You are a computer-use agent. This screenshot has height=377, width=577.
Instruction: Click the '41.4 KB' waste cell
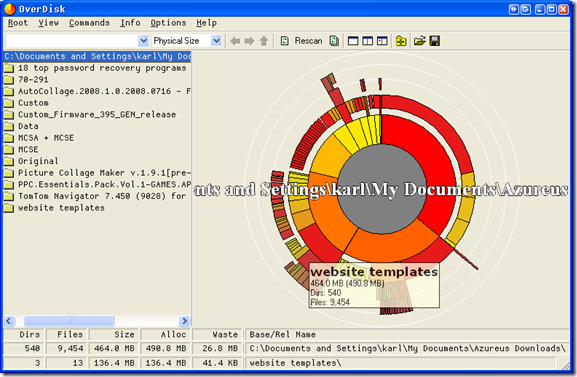pos(217,363)
